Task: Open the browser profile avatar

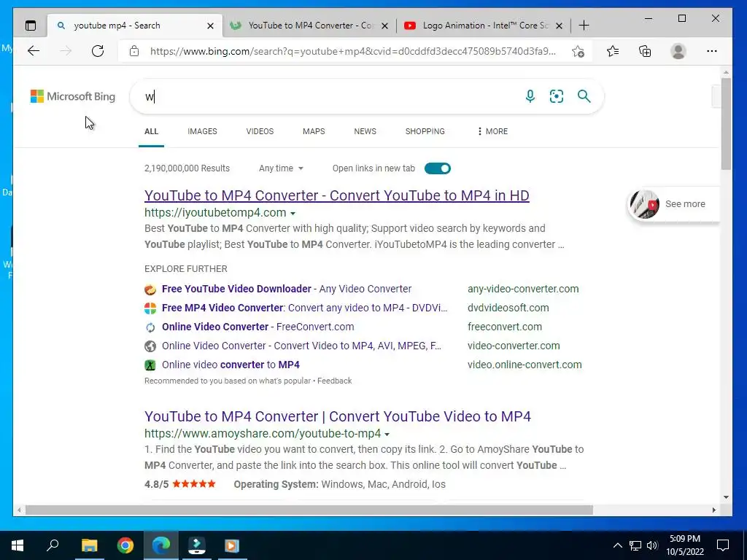Action: [678, 51]
